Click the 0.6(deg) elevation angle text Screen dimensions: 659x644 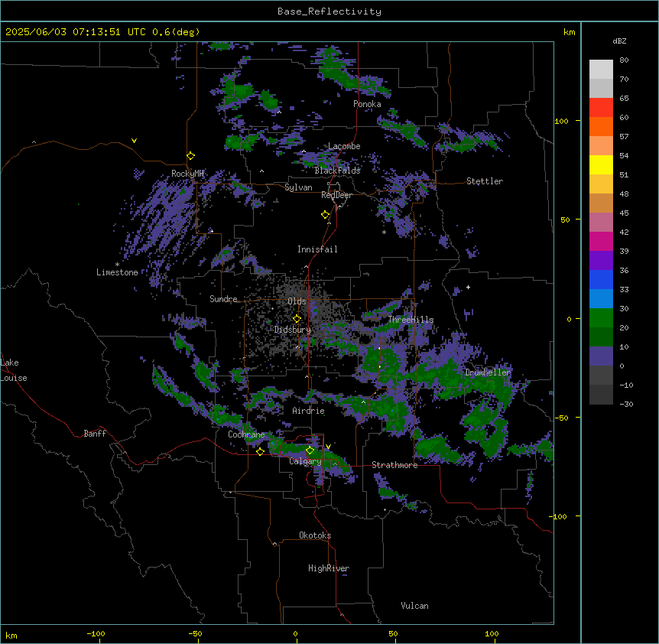(176, 32)
